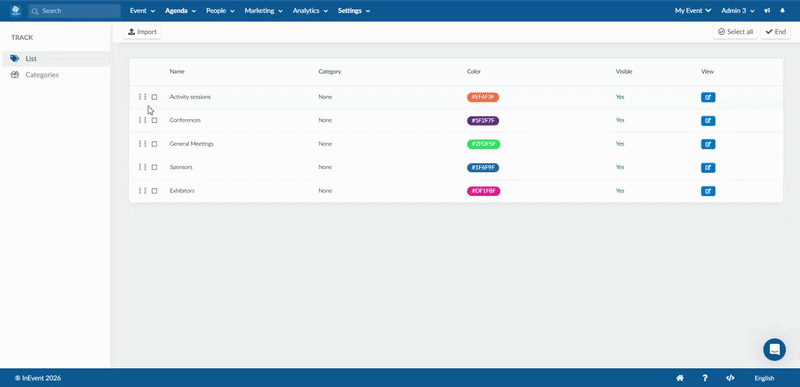Open the live chat bubble icon
This screenshot has width=800, height=387.
774,349
